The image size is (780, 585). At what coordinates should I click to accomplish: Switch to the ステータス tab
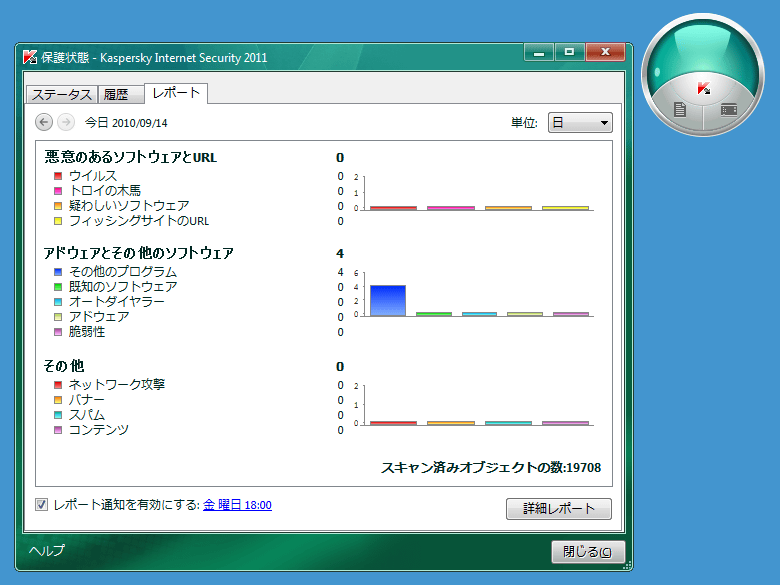(62, 95)
